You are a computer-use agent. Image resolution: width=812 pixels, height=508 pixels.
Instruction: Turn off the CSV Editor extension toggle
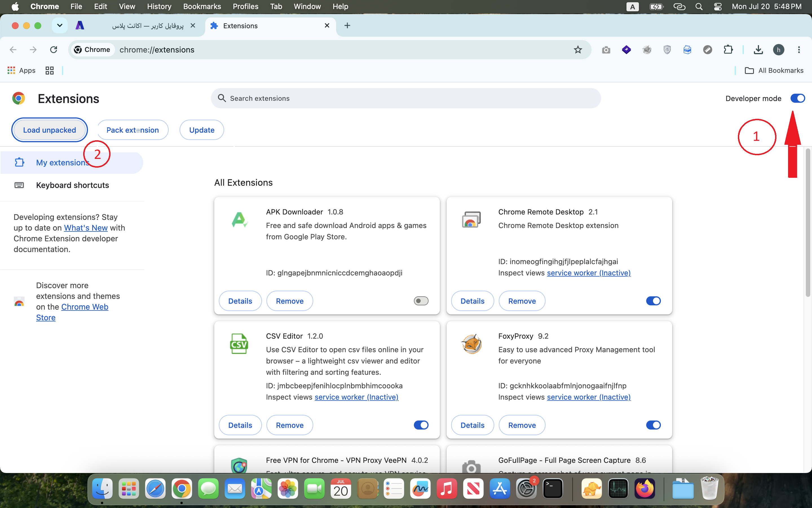(x=421, y=425)
